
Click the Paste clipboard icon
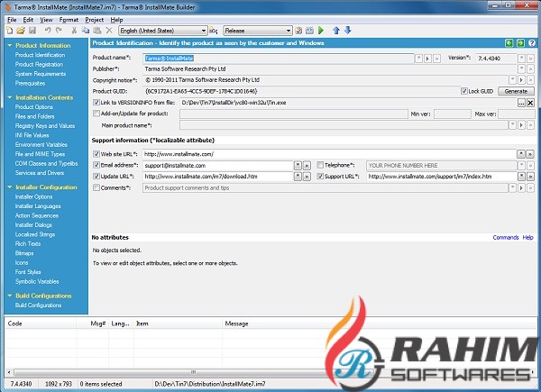(x=97, y=31)
